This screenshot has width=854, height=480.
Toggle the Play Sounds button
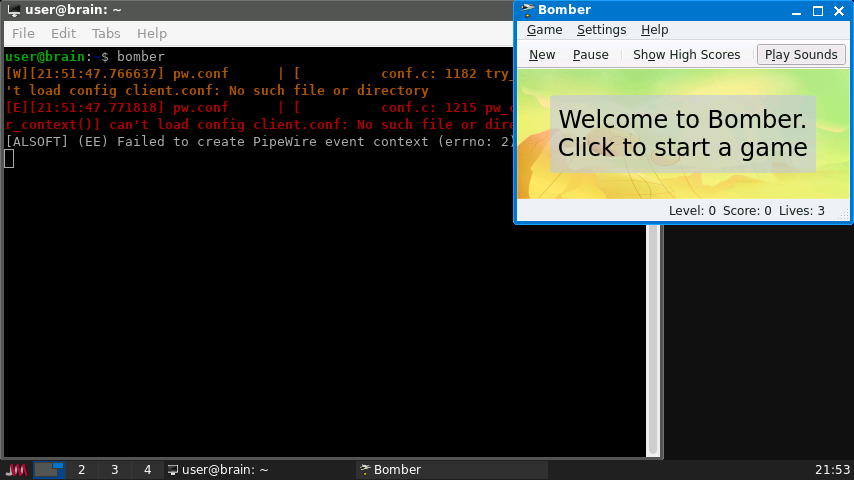point(801,55)
